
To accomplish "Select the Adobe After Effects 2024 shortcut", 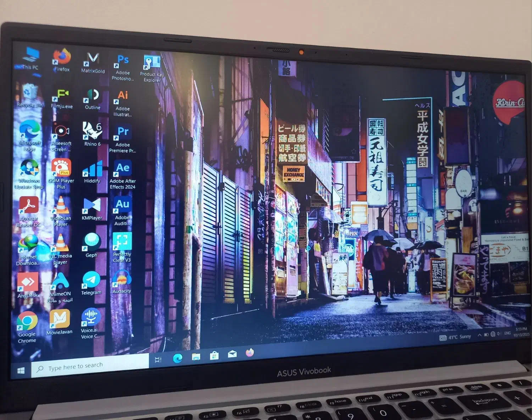I will [x=123, y=175].
